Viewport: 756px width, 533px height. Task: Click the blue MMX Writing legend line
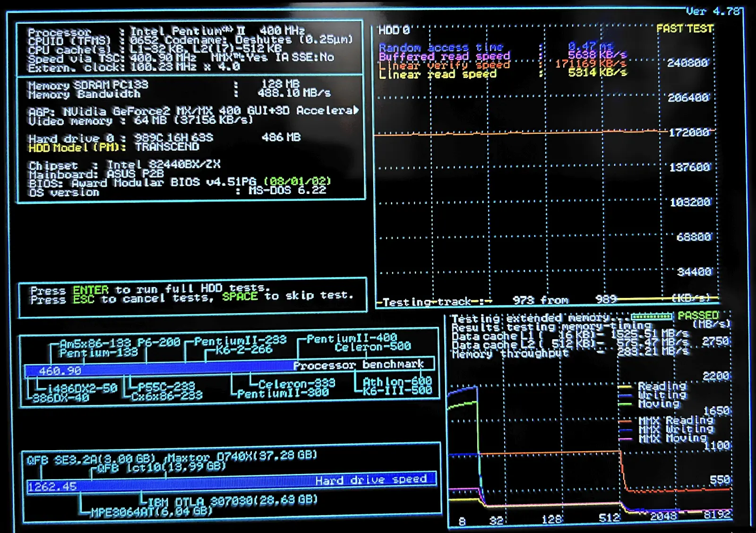pyautogui.click(x=626, y=429)
